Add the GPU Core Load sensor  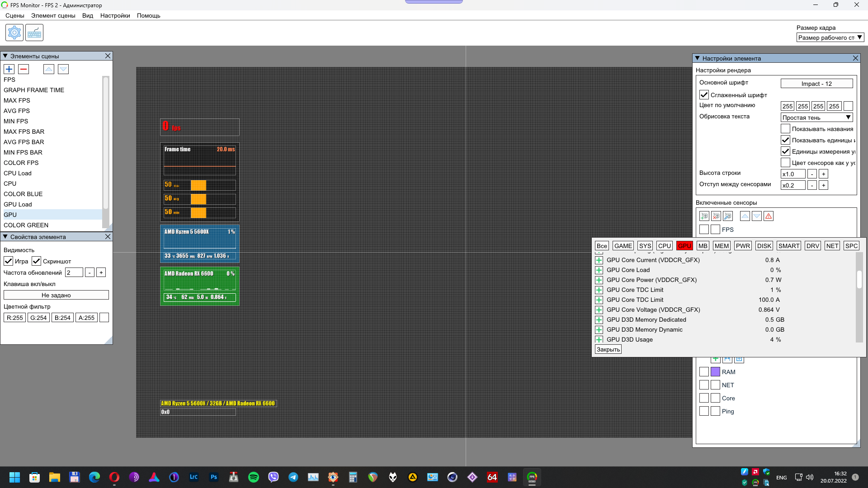[x=599, y=270]
